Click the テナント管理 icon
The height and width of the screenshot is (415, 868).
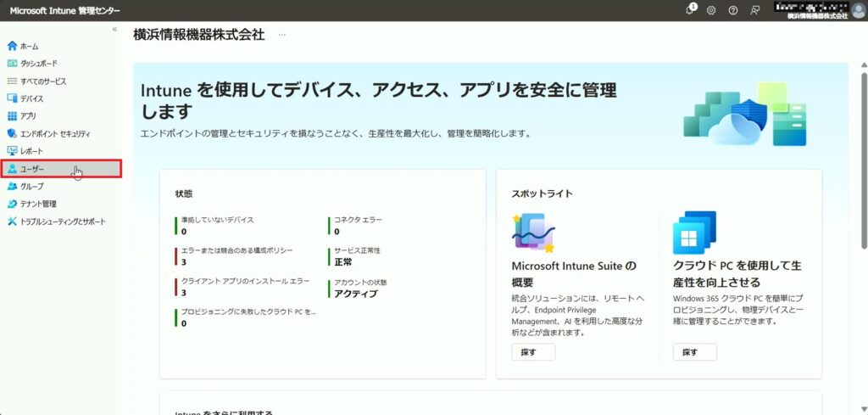coord(12,204)
